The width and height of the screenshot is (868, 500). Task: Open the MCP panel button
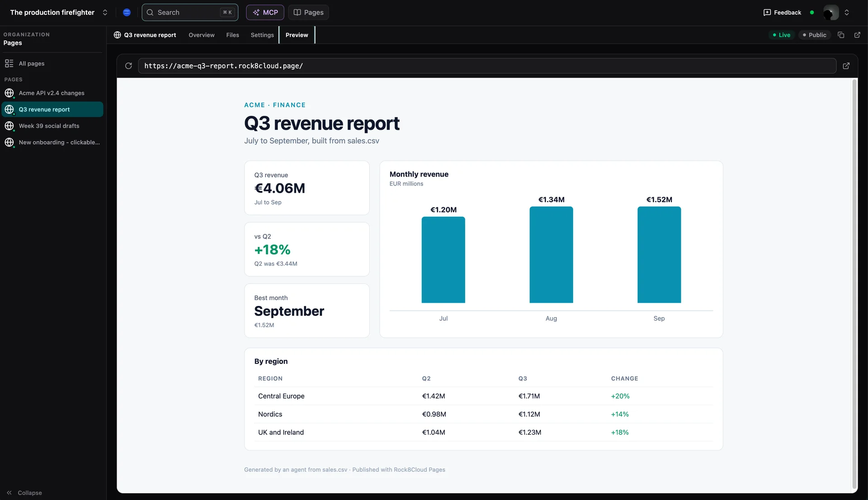265,12
